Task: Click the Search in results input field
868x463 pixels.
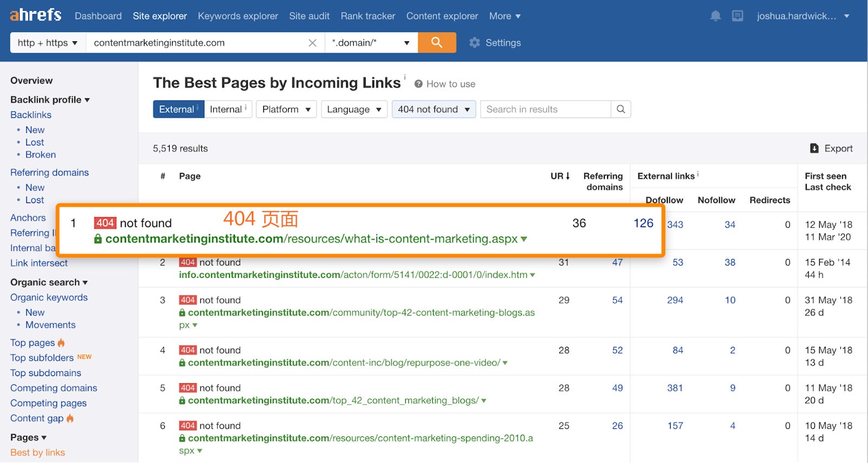Action: pos(545,109)
